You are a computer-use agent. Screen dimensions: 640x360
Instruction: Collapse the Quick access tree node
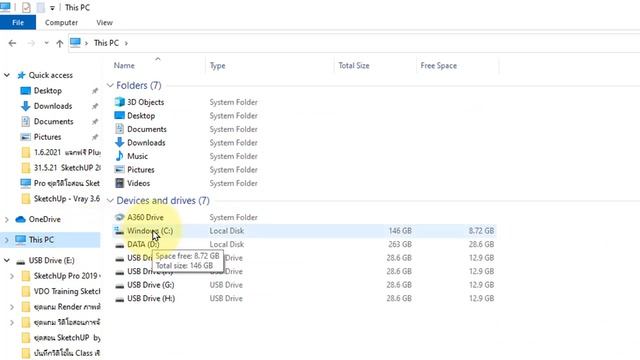7,75
